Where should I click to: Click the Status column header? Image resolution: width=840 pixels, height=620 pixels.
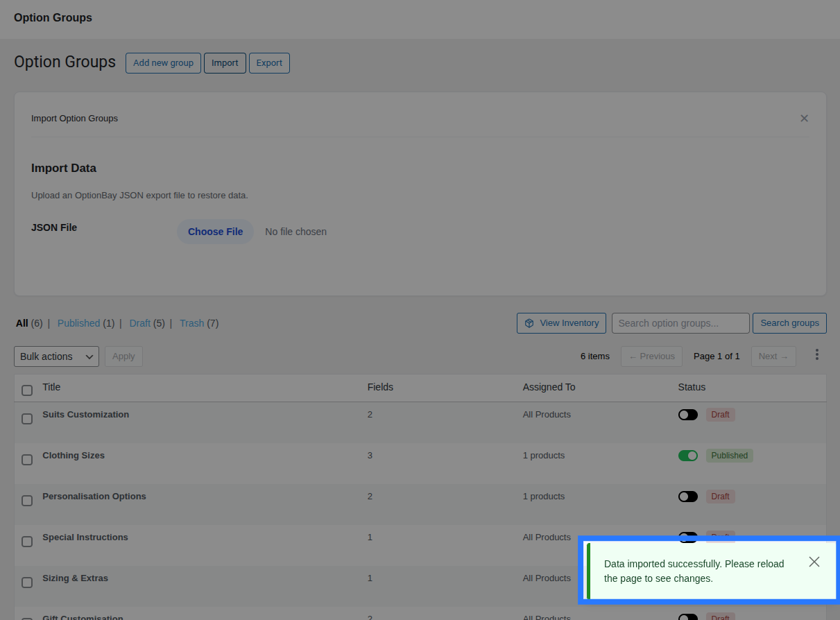tap(692, 387)
